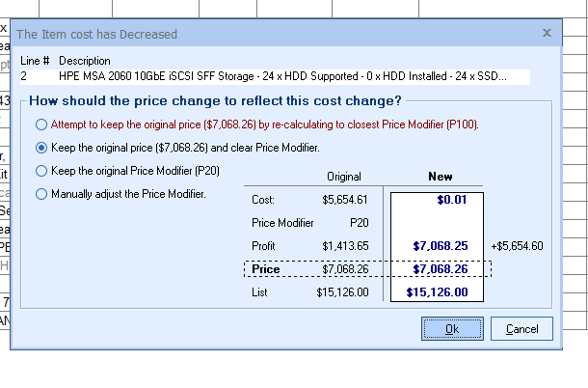Click the original Price Modifier P20 value

tap(359, 223)
